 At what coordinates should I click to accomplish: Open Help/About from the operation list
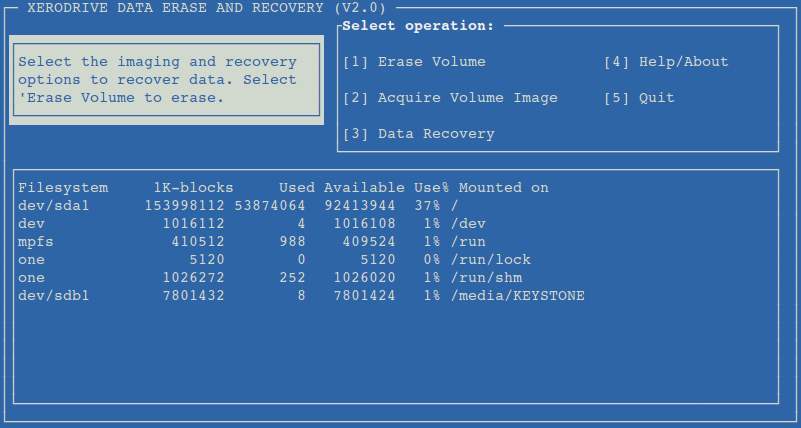[666, 62]
